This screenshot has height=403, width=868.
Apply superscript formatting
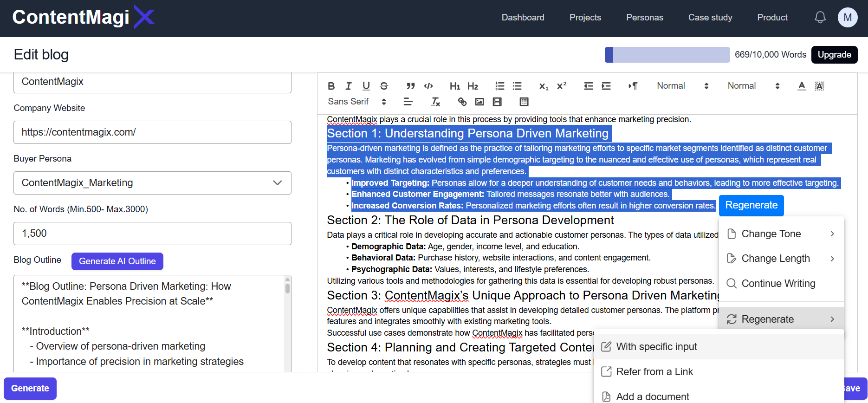pyautogui.click(x=562, y=86)
